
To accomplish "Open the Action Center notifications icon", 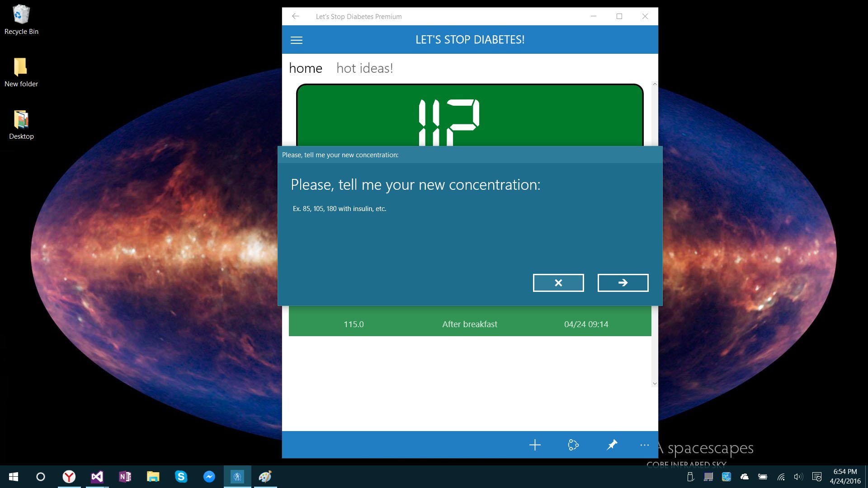I will point(816,477).
